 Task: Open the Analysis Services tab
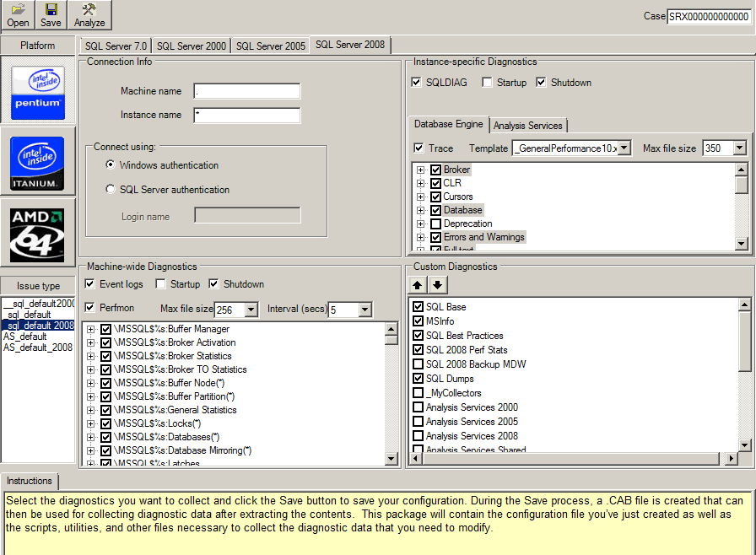527,126
